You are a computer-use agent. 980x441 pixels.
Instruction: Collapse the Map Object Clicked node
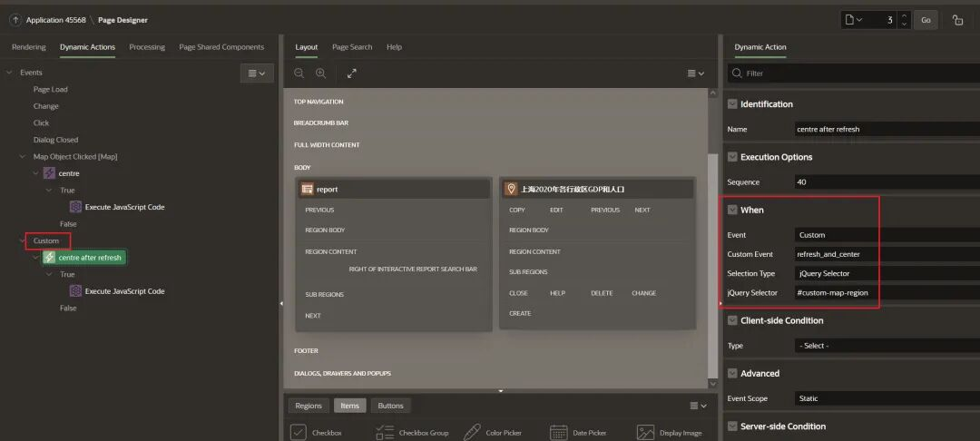point(23,156)
